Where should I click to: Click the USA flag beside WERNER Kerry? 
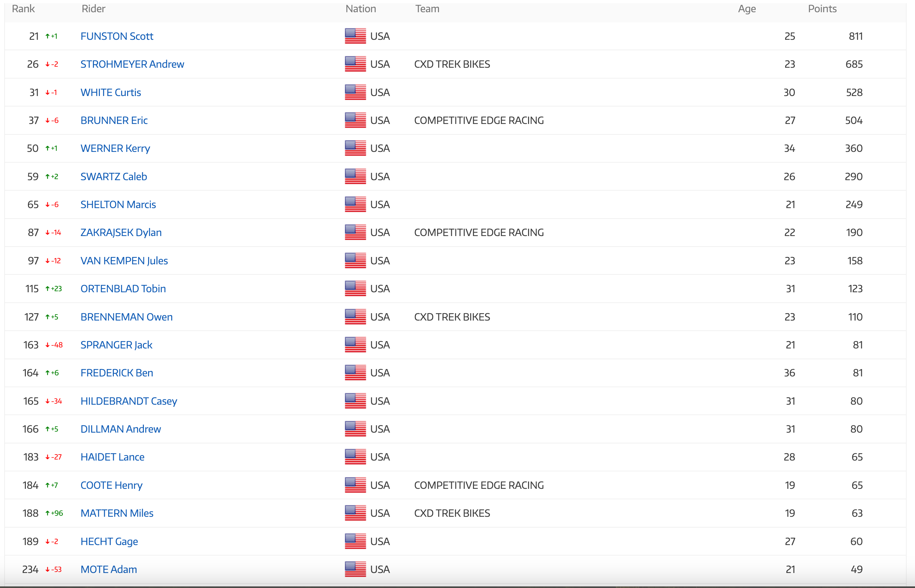(355, 148)
